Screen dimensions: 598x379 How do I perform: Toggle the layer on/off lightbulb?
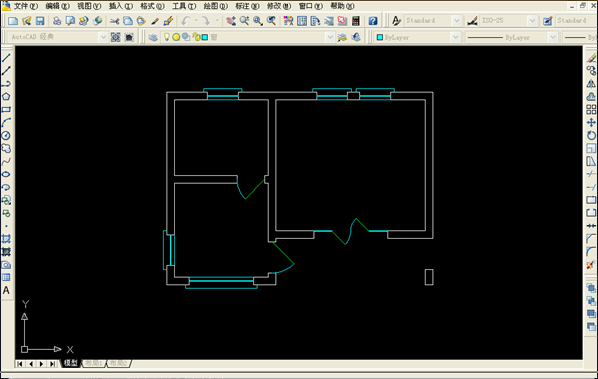[x=167, y=37]
